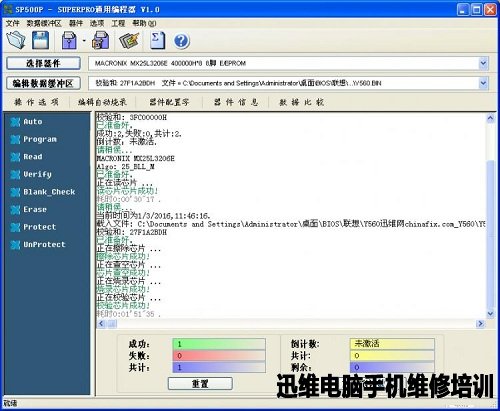Click the open file folder icon

16,40
